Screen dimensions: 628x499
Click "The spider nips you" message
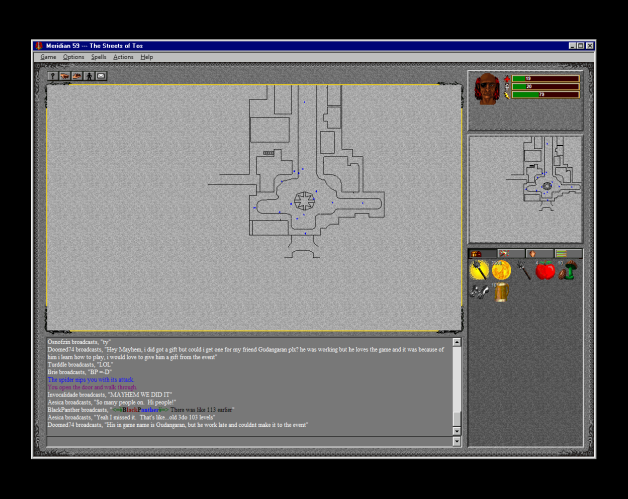click(91, 380)
